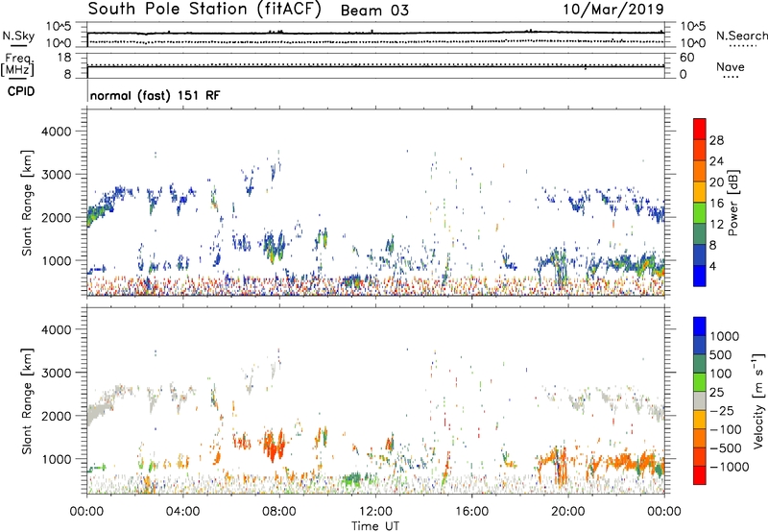Select the "normal (fast) 151 RF" mode text
768x532 pixels.
point(155,95)
